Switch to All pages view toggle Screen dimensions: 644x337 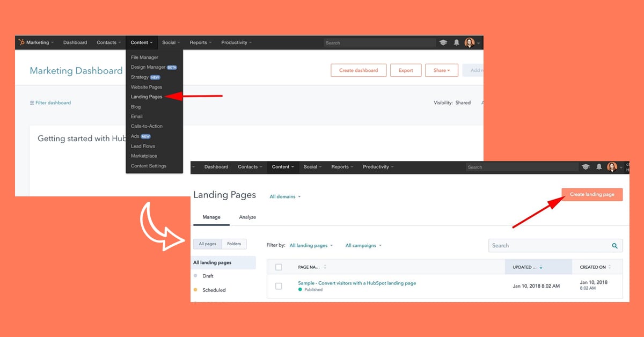coord(207,244)
